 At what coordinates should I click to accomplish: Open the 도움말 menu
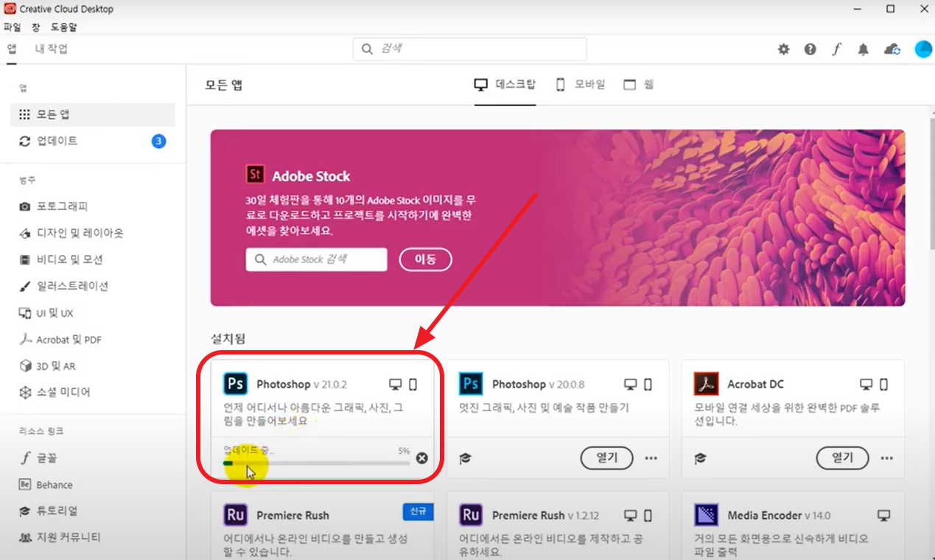click(x=63, y=27)
